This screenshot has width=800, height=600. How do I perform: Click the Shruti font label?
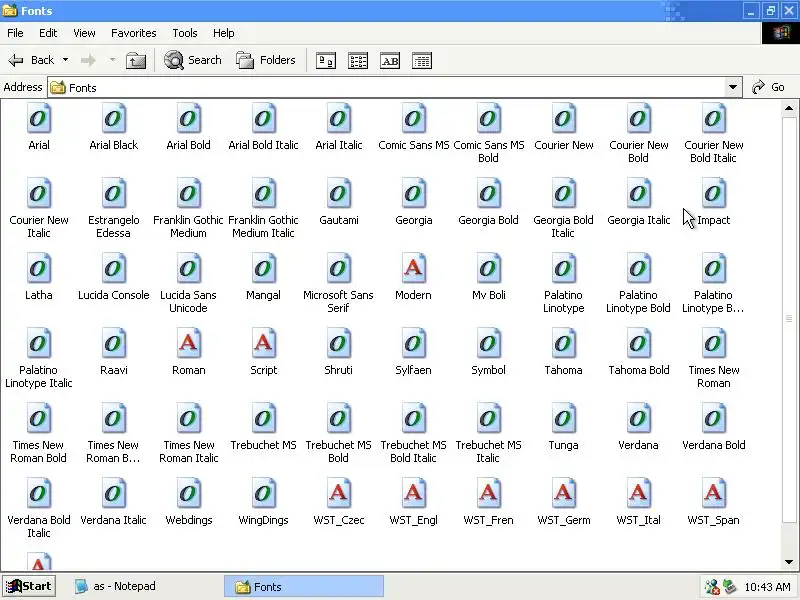339,370
